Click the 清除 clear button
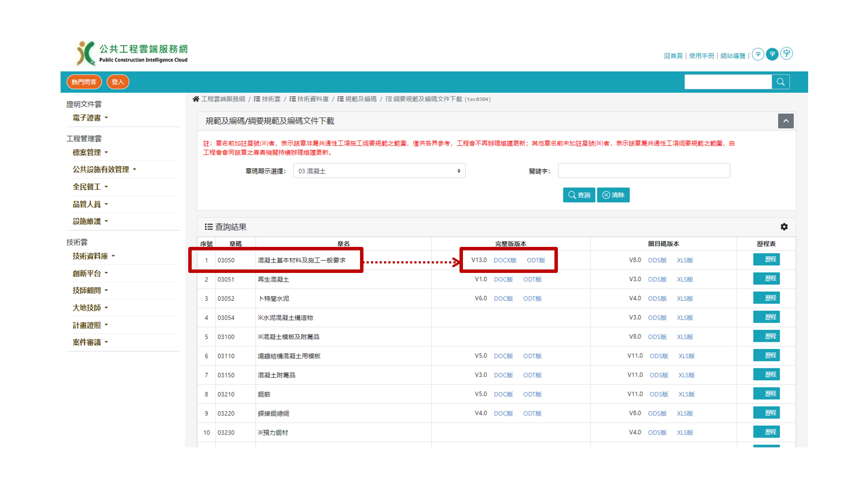This screenshot has width=868, height=488. pos(613,195)
